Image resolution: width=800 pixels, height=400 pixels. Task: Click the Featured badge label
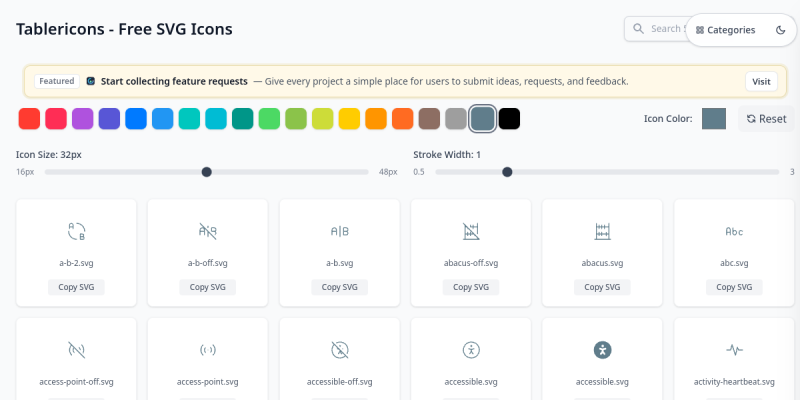click(x=57, y=81)
